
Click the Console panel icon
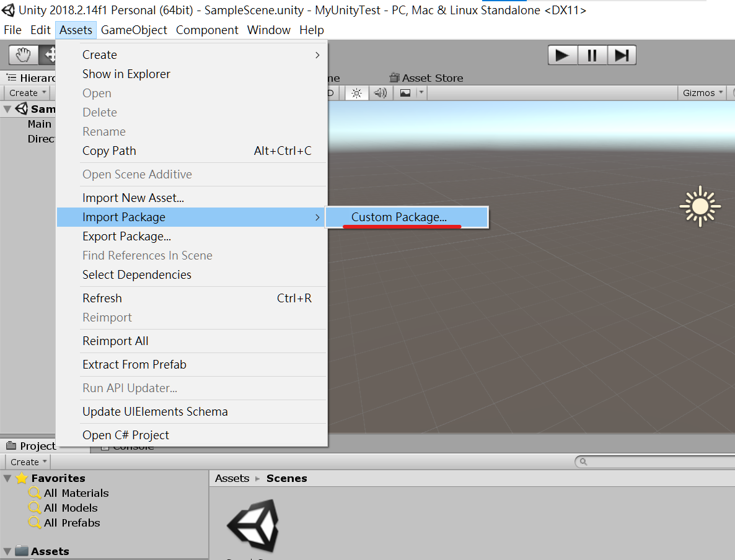(x=104, y=446)
